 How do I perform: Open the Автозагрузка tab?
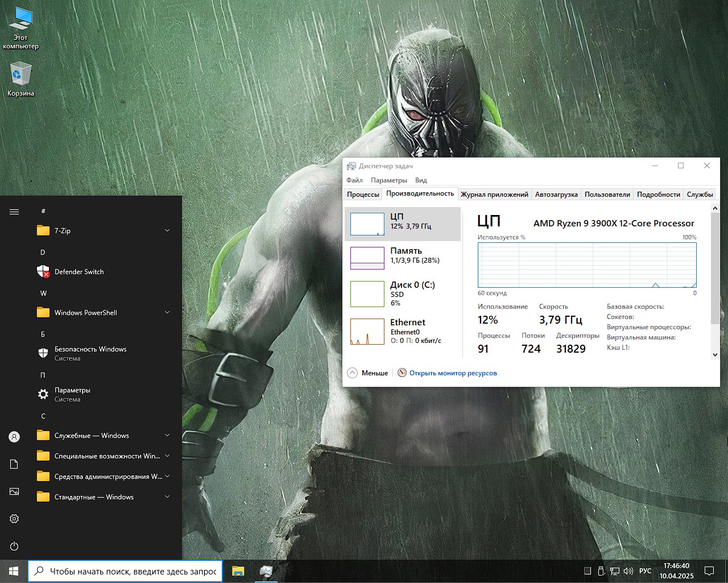click(x=556, y=195)
